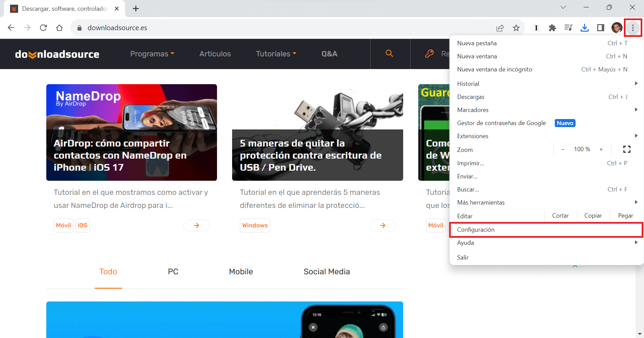Click Copiar in Editar row
The image size is (644, 338).
(x=593, y=216)
